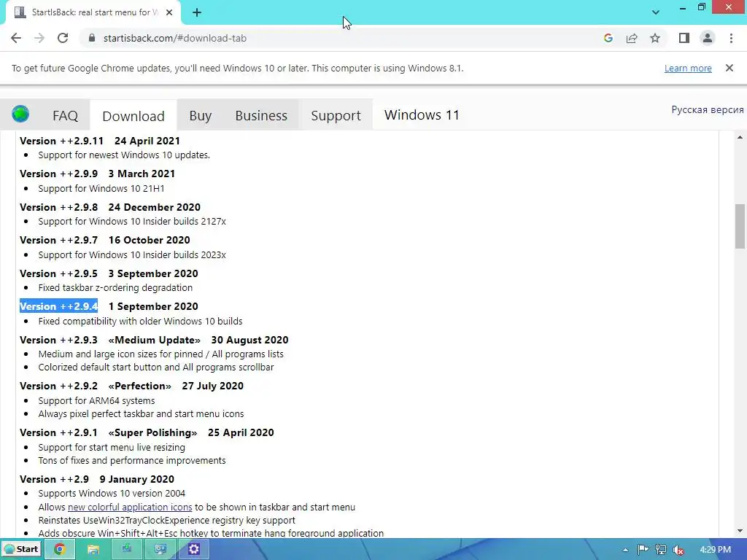Click the page scrollbar up arrow
Image resolution: width=747 pixels, height=560 pixels.
[740, 137]
